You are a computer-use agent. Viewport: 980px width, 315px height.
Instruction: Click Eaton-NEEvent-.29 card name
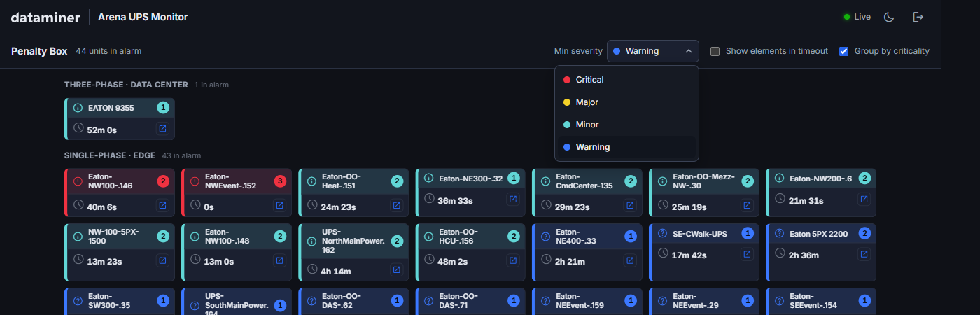tap(694, 301)
